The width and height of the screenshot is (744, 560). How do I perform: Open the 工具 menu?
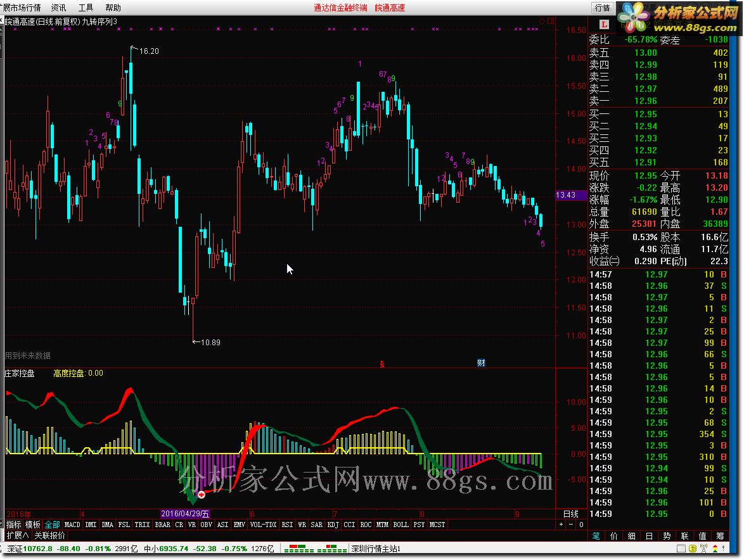pyautogui.click(x=86, y=8)
